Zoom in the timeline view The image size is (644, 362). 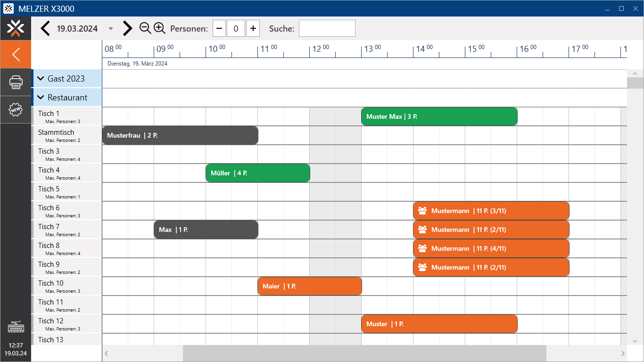(160, 28)
